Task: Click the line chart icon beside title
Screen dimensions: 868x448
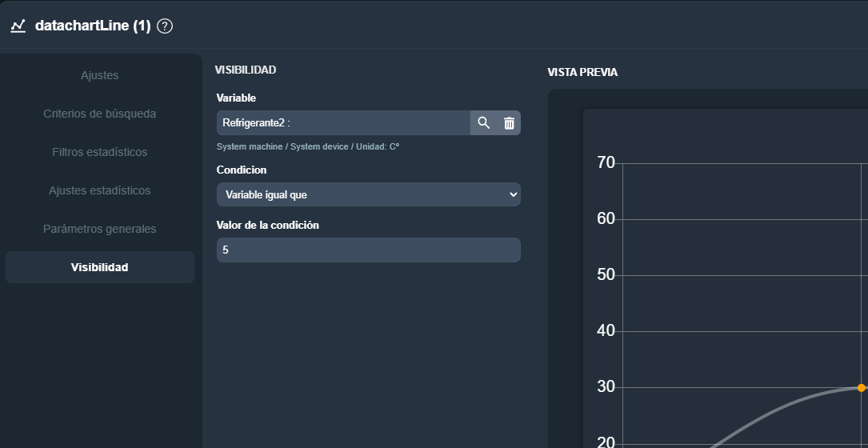Action: tap(18, 26)
